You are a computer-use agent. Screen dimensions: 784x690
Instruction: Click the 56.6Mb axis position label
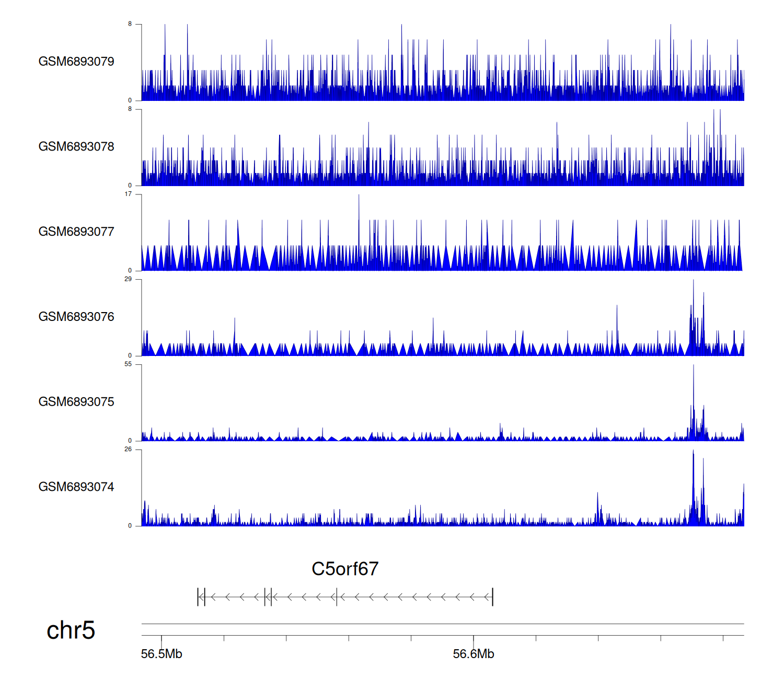click(x=474, y=654)
